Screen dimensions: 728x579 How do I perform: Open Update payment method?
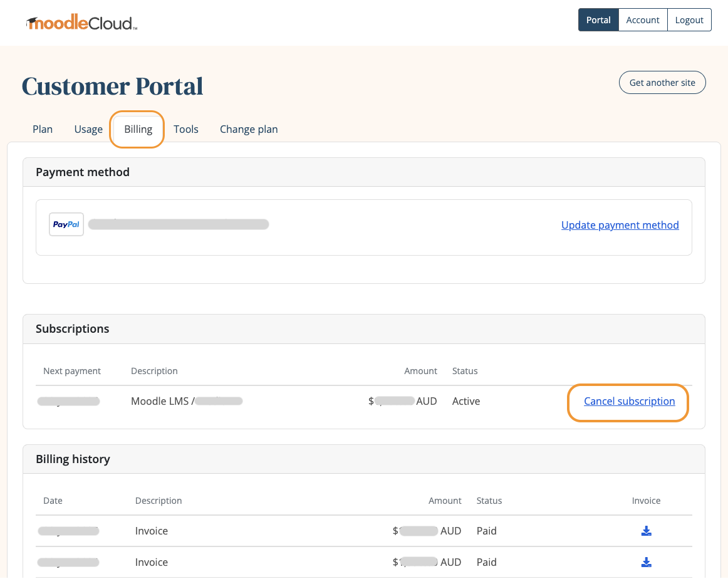tap(620, 225)
